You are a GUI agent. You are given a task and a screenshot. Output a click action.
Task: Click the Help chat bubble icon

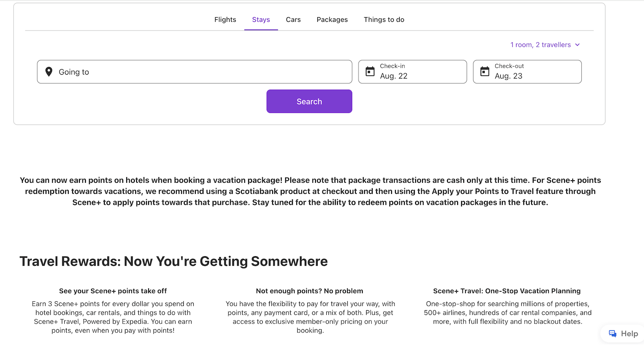coord(613,333)
